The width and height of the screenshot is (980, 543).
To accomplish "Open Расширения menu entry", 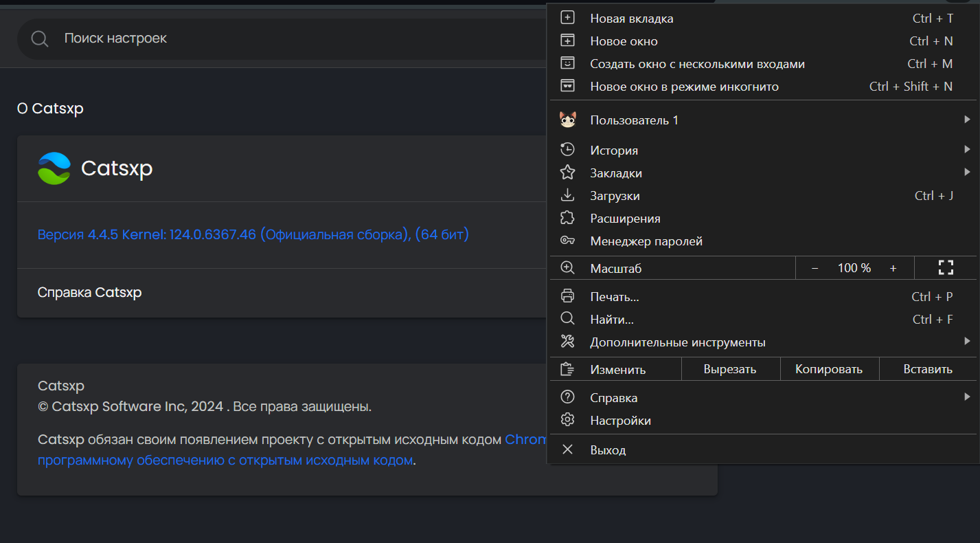I will click(763, 219).
